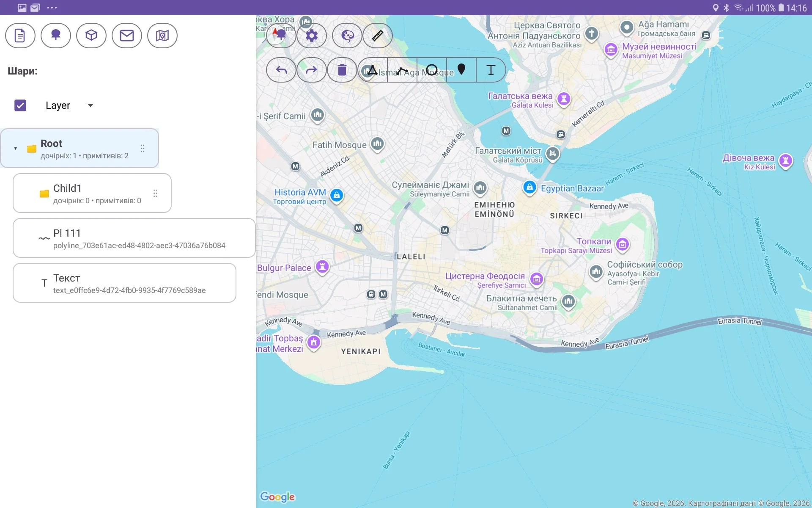Select the ruler measurement tool
This screenshot has width=812, height=508.
point(378,35)
